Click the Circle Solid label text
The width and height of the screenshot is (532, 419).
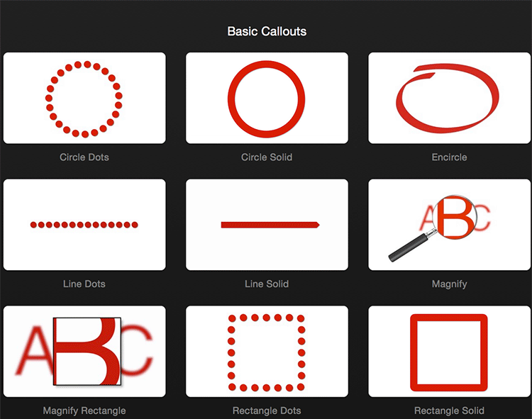click(x=267, y=157)
